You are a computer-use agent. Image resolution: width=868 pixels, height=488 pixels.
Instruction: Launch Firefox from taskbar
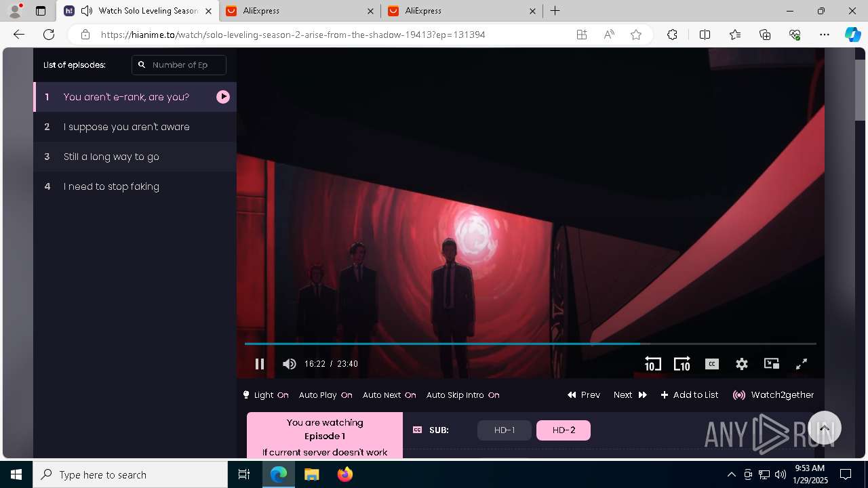pos(344,474)
